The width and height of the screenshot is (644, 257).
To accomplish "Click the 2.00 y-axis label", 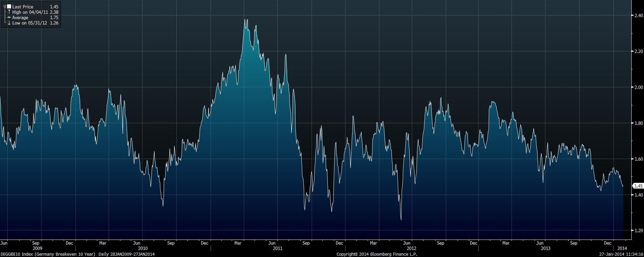I will 638,87.
